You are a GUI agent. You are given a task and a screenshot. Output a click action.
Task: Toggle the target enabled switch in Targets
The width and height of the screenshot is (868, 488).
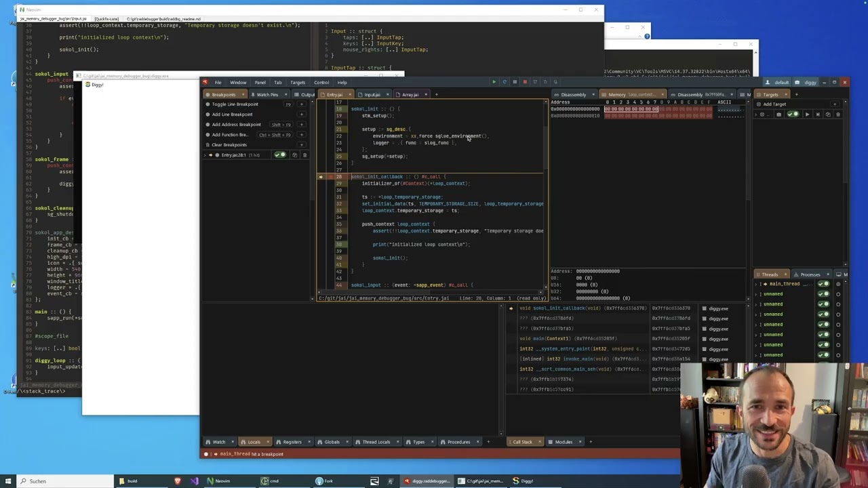pos(793,115)
